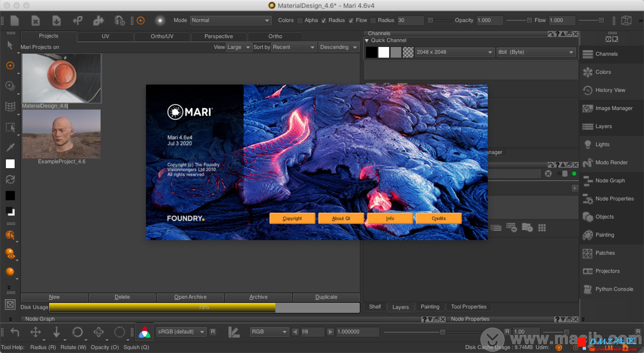Open the 2048 x 2048 resolution dropdown
Screen dimensions: 644x353
(x=455, y=52)
